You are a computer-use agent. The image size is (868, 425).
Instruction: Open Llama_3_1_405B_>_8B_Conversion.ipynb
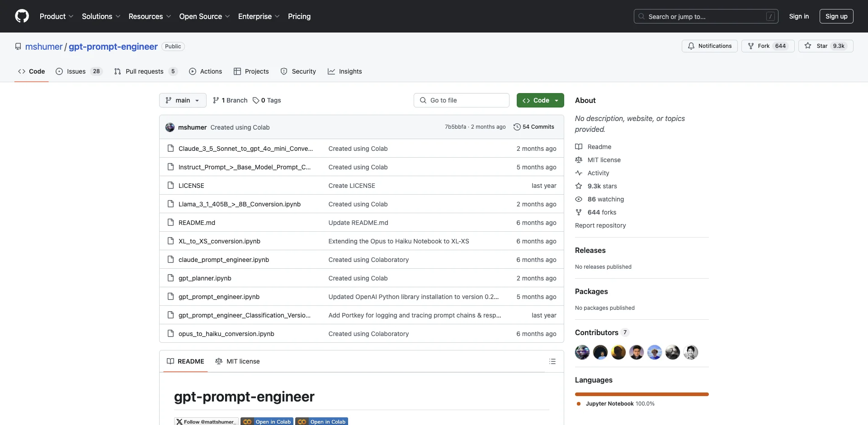240,204
